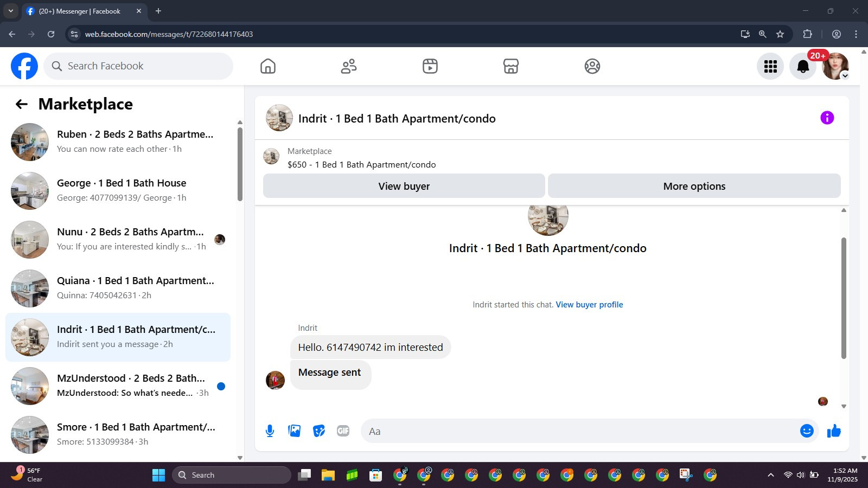Open the Windows Start button

158,475
